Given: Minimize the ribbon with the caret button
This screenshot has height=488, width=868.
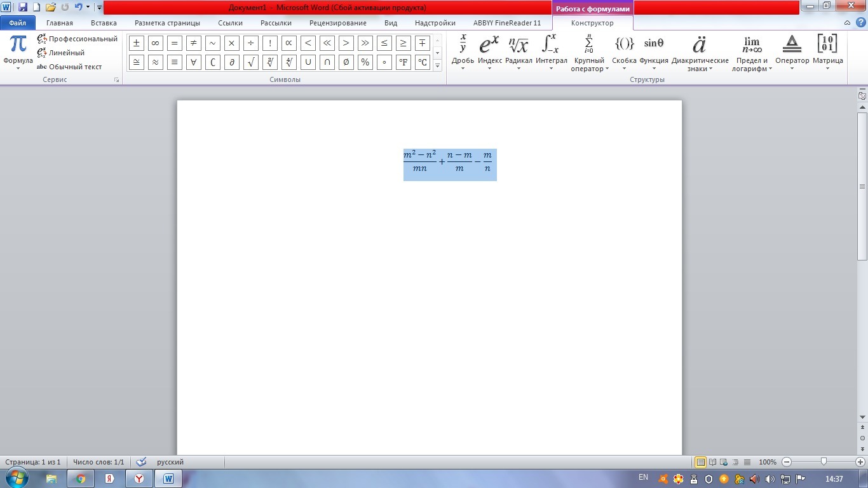Looking at the screenshot, I should [847, 23].
